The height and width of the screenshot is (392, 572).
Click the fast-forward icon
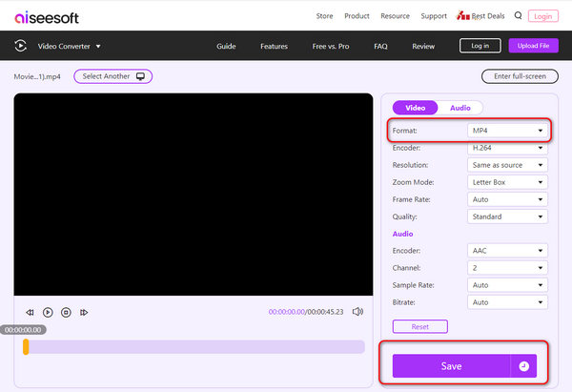pos(84,312)
